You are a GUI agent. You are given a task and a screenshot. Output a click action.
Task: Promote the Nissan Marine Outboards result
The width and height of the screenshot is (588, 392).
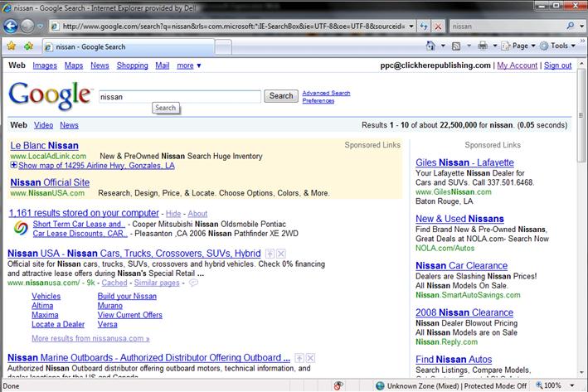point(299,358)
